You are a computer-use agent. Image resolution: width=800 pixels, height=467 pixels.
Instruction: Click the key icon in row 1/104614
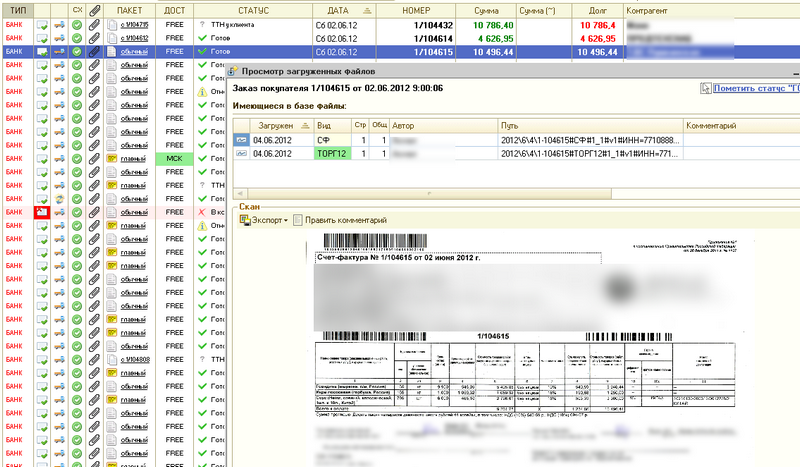tap(59, 38)
